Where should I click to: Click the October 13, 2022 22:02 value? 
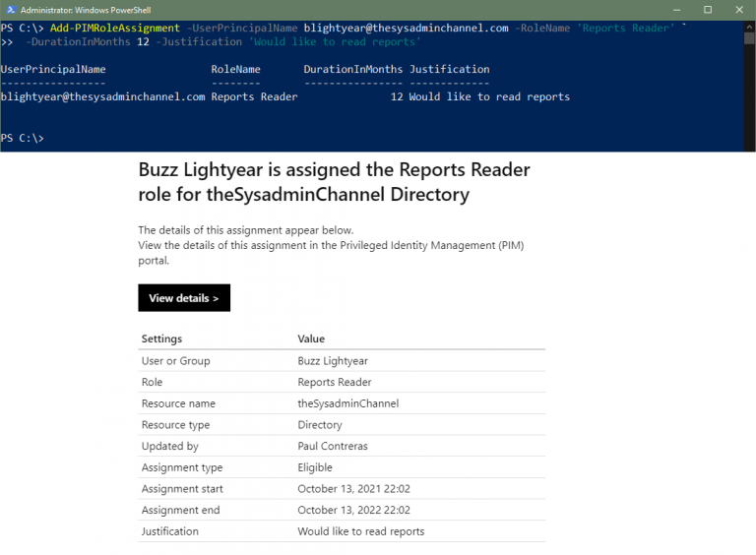coord(354,510)
